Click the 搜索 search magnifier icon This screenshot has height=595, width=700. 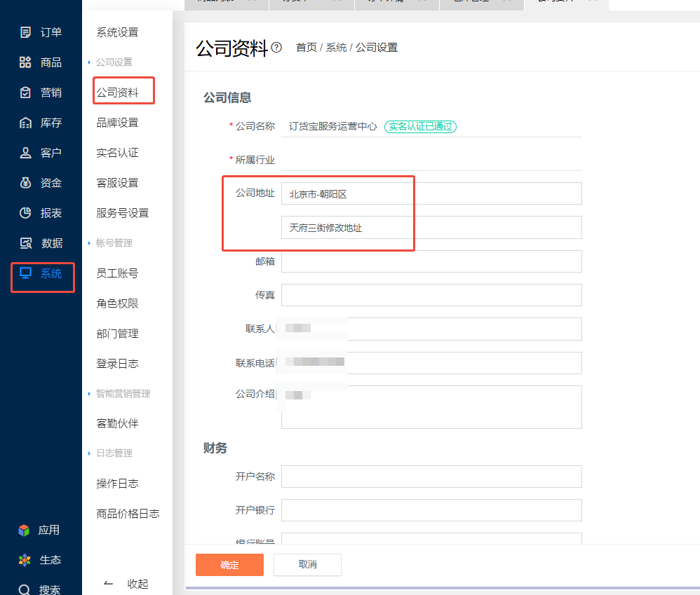(25, 589)
